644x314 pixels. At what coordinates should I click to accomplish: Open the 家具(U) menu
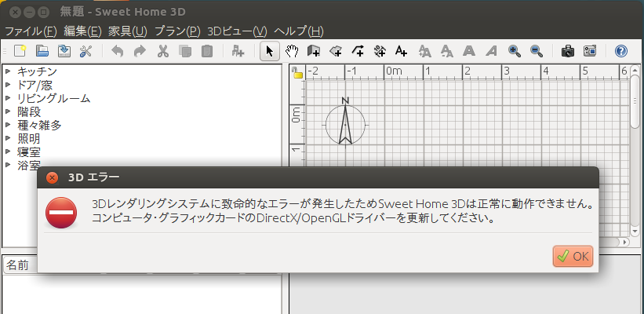(127, 31)
